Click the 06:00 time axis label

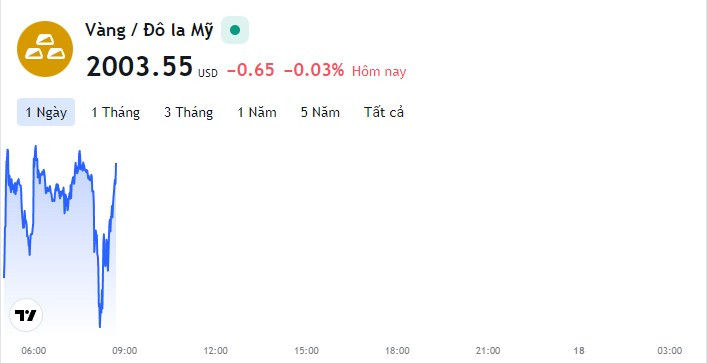(33, 350)
